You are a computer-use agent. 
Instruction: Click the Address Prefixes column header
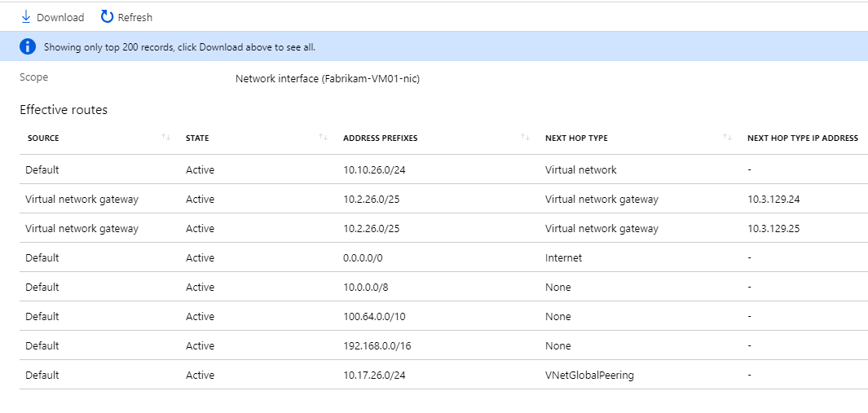380,138
